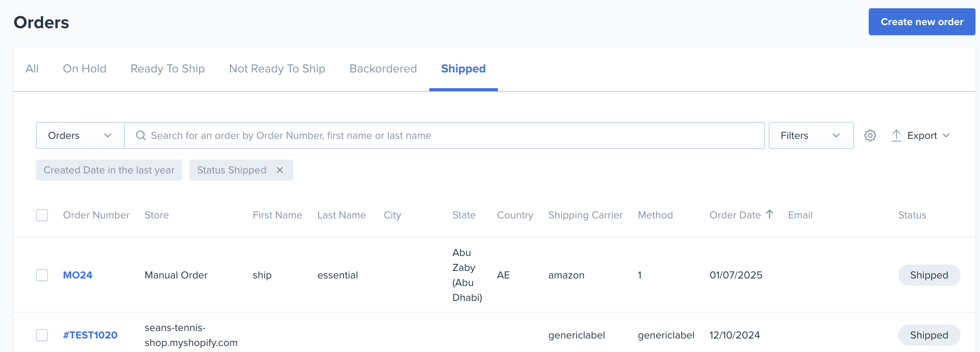Click Create new order button
This screenshot has height=352, width=980.
click(922, 22)
